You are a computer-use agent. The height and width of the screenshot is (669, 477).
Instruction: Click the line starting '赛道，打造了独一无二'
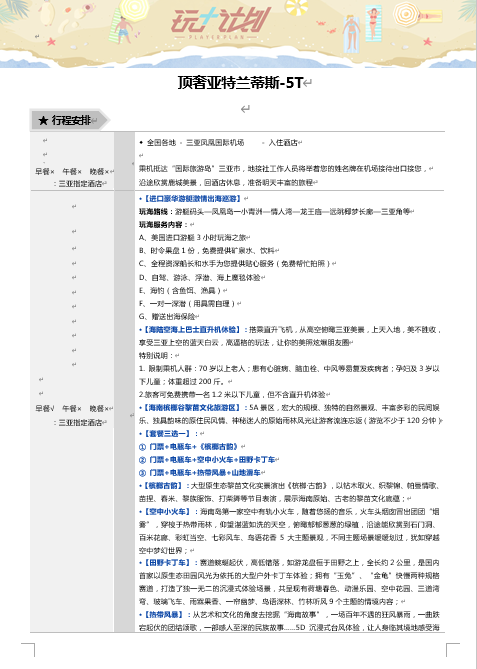pos(289,589)
